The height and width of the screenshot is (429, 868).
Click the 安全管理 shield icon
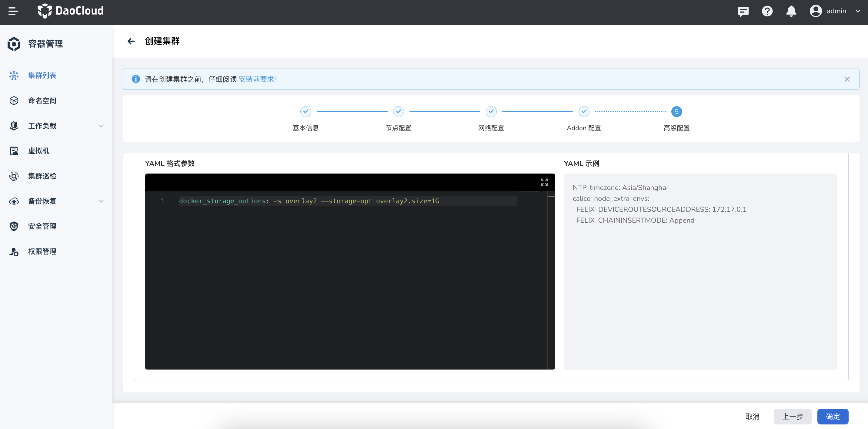pyautogui.click(x=14, y=226)
